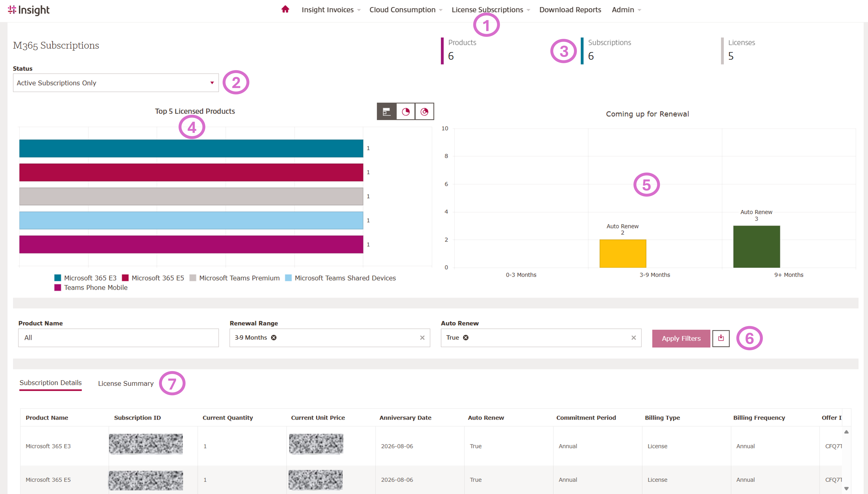Switch chart to donut view icon
This screenshot has height=494, width=868.
[x=424, y=112]
